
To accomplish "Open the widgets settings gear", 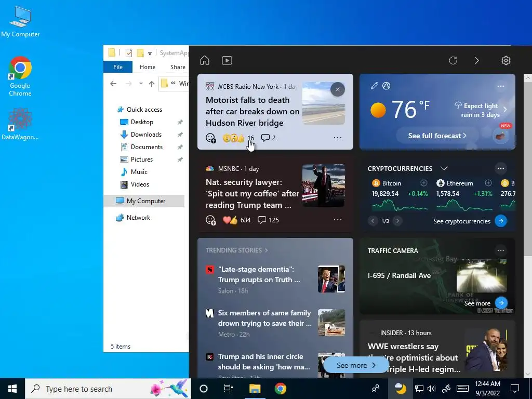I will click(x=506, y=60).
